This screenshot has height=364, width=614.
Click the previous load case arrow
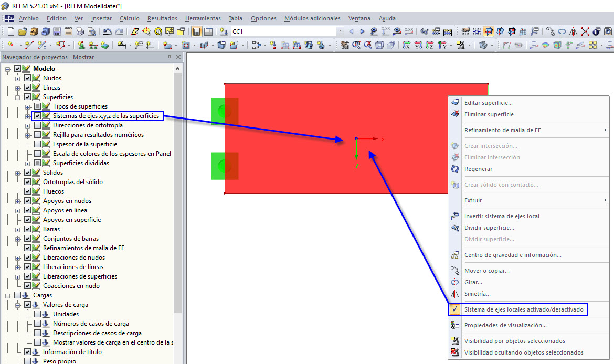(351, 31)
